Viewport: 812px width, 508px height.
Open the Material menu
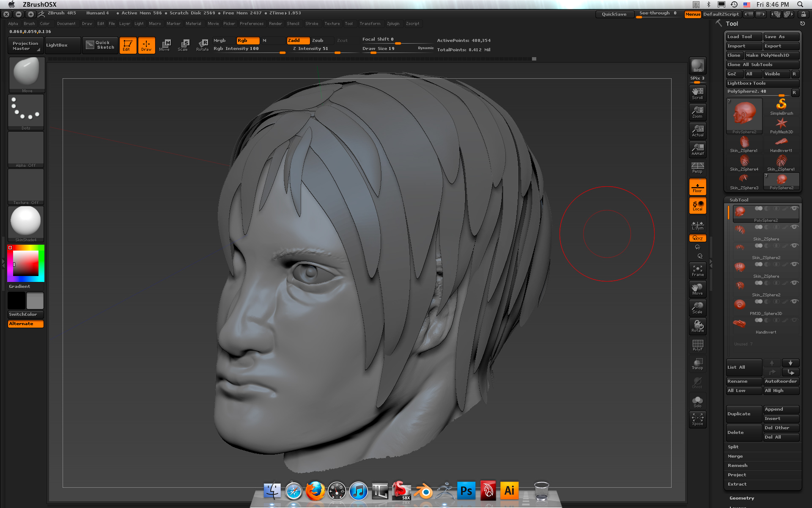coord(193,24)
